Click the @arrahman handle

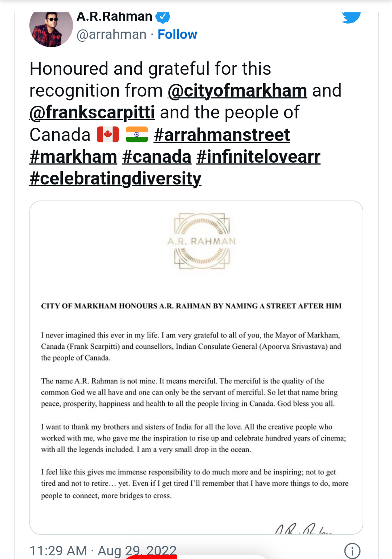[x=111, y=35]
